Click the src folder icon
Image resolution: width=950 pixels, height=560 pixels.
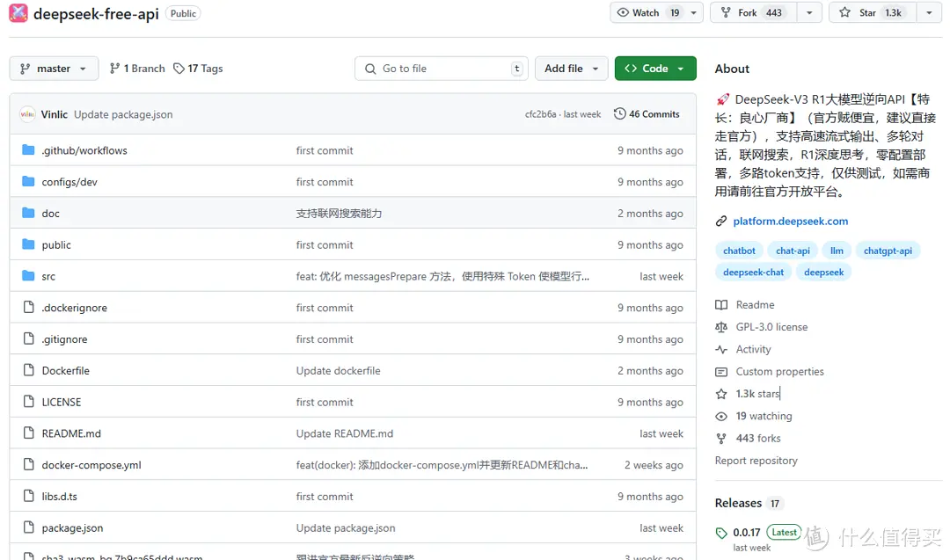point(27,275)
